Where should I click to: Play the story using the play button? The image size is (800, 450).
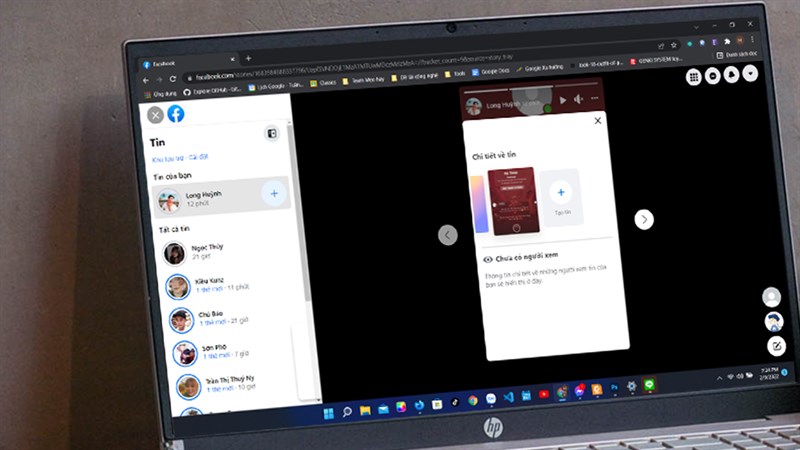[563, 100]
